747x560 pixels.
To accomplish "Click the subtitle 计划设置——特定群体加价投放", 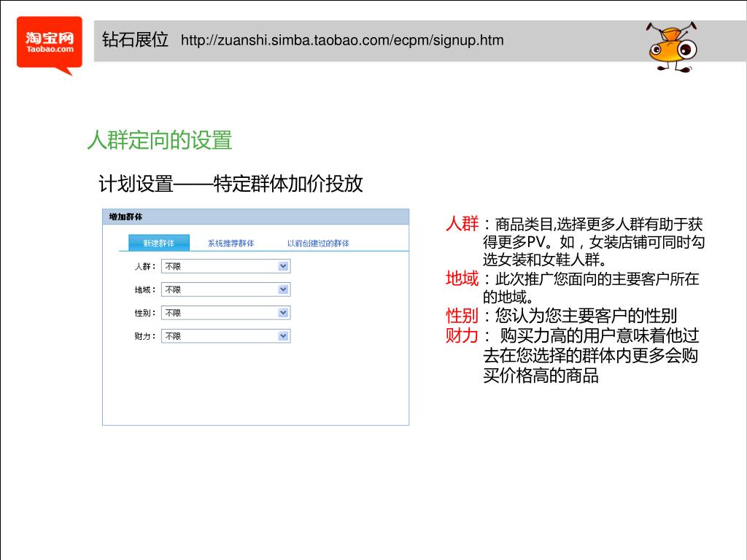I will tap(231, 183).
